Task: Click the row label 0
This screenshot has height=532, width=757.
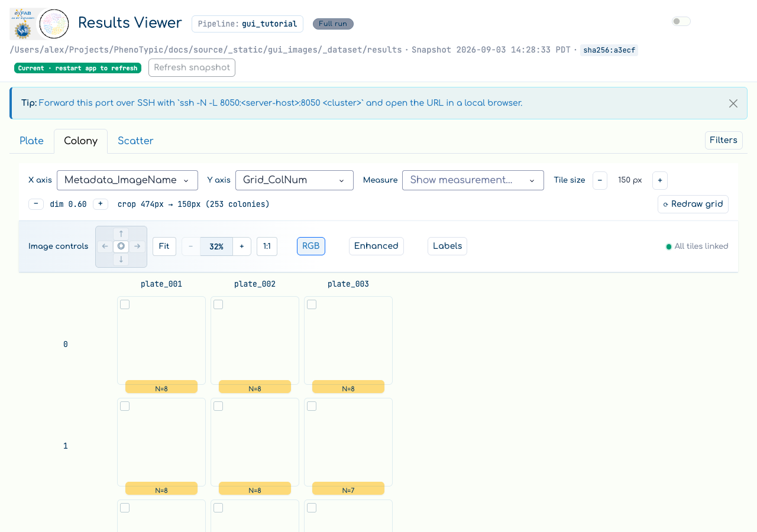Action: (x=66, y=344)
